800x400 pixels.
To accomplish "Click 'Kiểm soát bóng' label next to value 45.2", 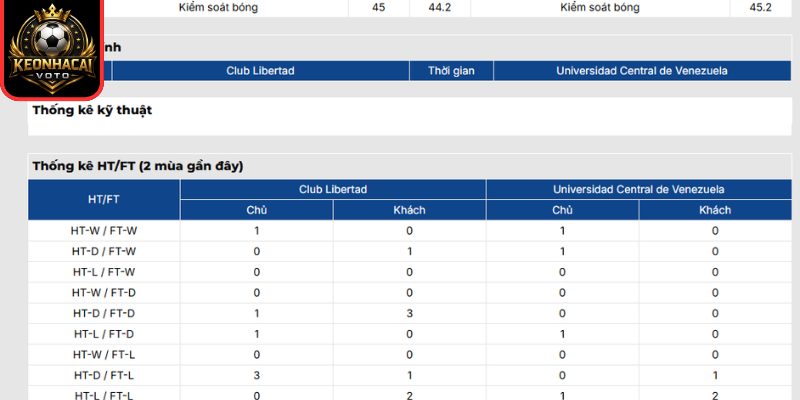I will [600, 8].
